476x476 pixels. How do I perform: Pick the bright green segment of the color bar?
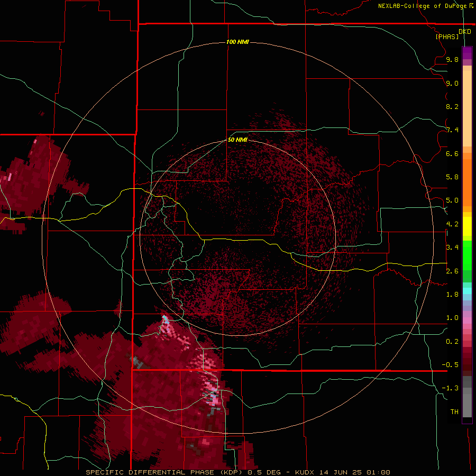467,255
